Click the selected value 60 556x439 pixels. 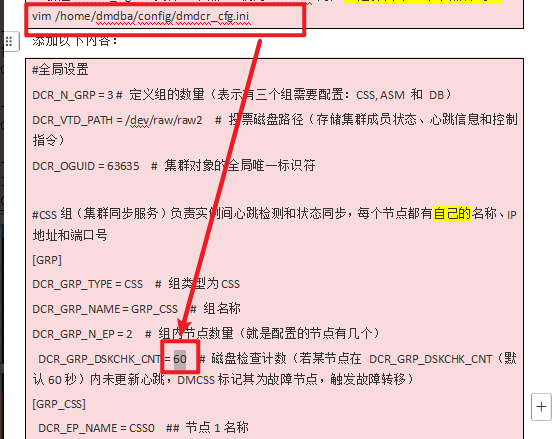point(180,359)
